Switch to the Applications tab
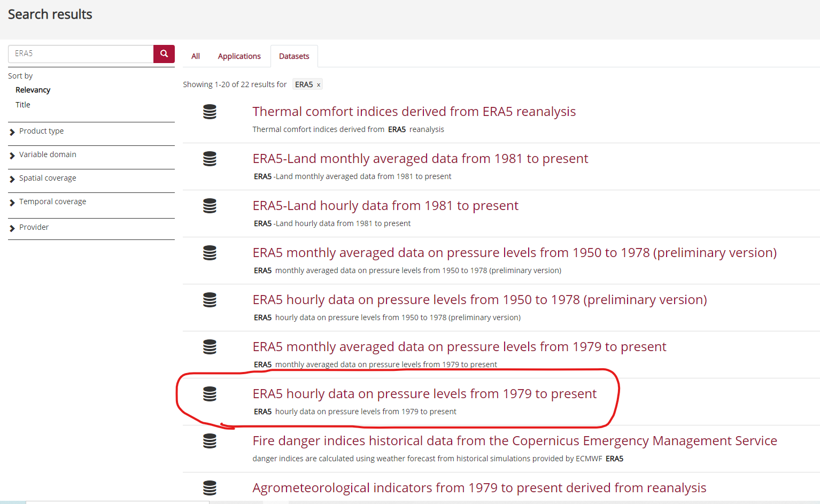Viewport: 820px width, 504px height. coord(239,56)
